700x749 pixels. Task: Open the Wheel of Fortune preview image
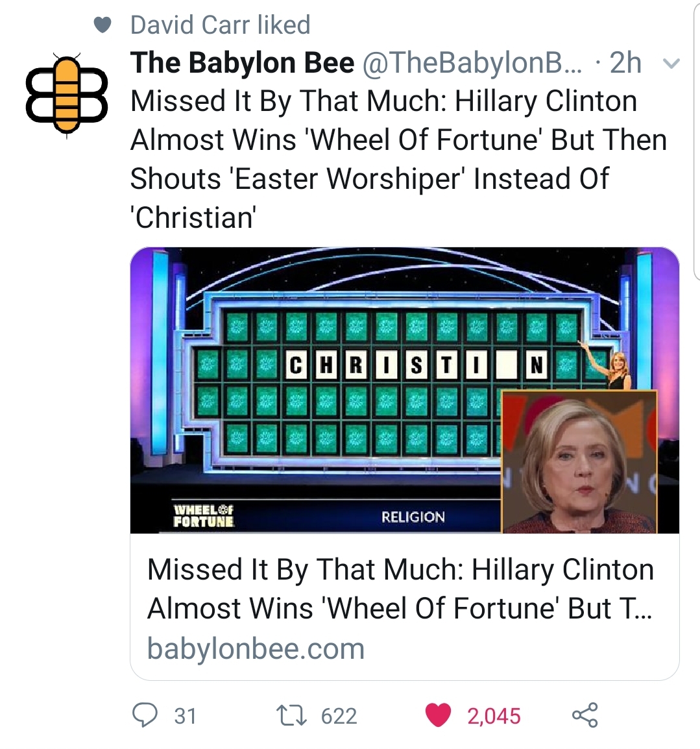[404, 390]
